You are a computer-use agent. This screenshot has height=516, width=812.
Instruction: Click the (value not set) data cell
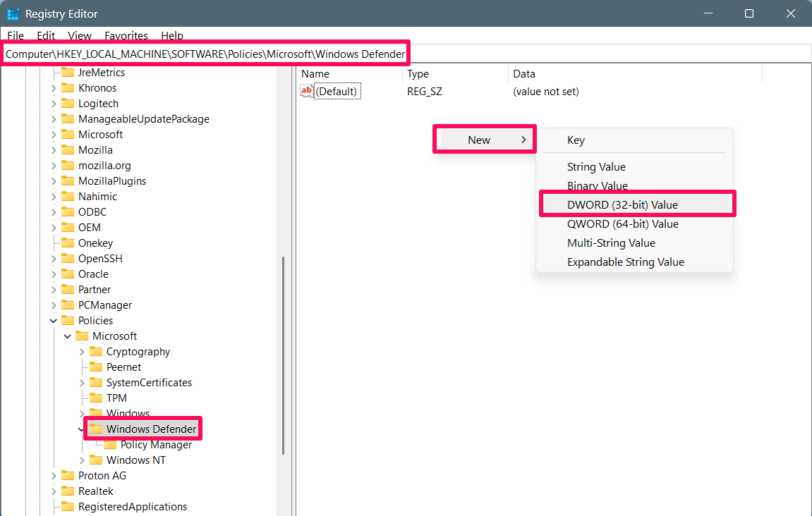(546, 92)
